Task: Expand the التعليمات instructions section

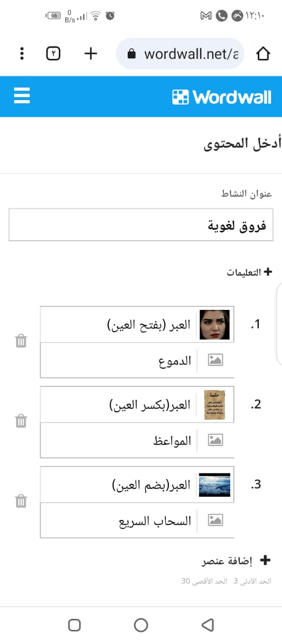Action: pyautogui.click(x=249, y=272)
